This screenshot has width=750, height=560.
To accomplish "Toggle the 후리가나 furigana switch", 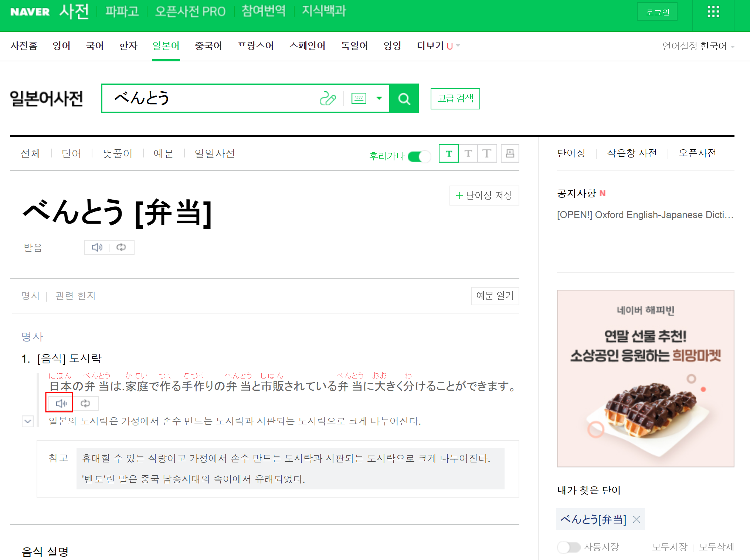I will (x=419, y=156).
